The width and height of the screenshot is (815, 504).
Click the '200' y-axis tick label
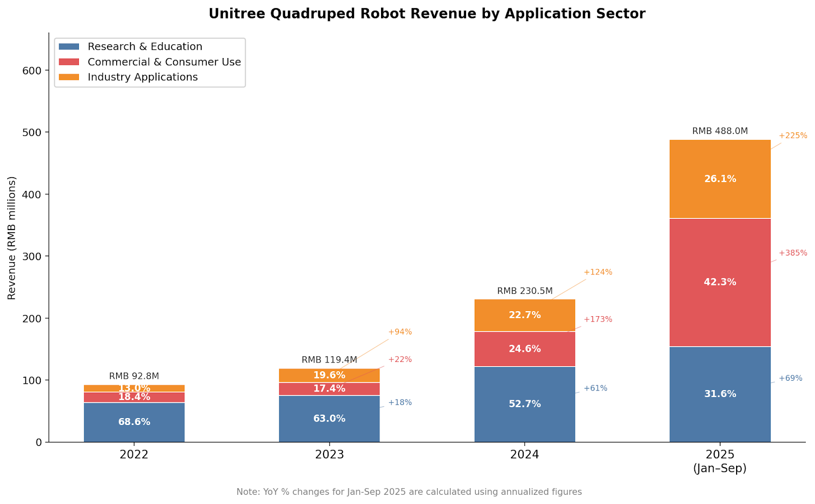point(32,319)
